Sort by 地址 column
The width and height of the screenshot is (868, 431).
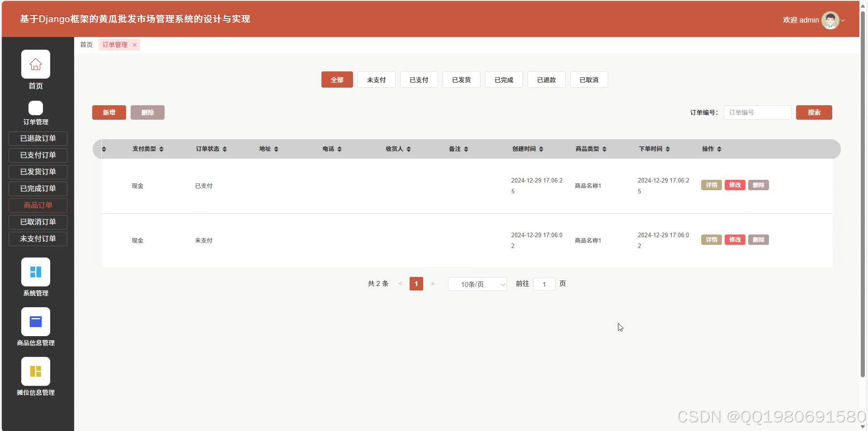(x=276, y=149)
